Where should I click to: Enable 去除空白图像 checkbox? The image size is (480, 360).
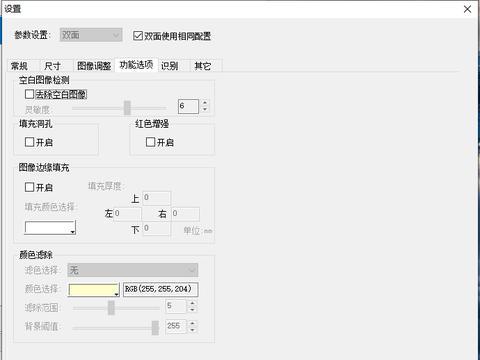[29, 94]
